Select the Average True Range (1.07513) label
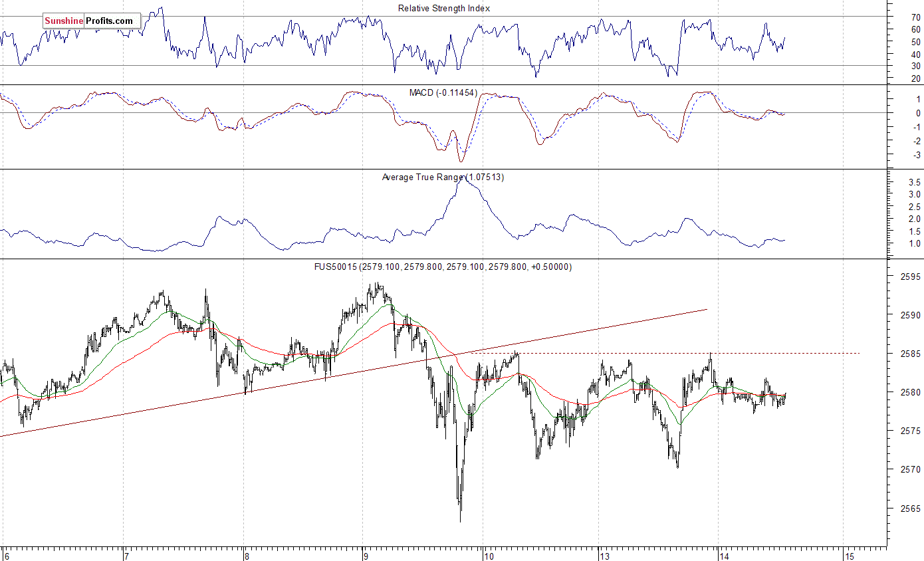The height and width of the screenshot is (561, 924). [x=443, y=177]
